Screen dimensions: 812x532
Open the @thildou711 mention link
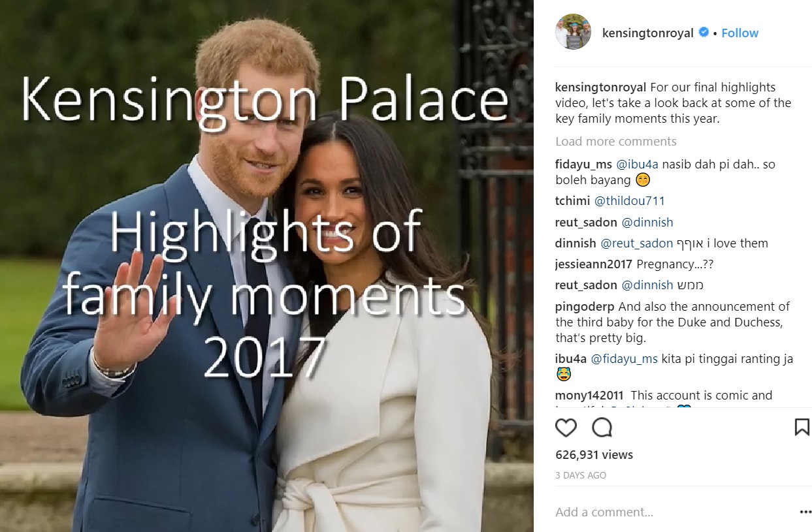pos(629,201)
